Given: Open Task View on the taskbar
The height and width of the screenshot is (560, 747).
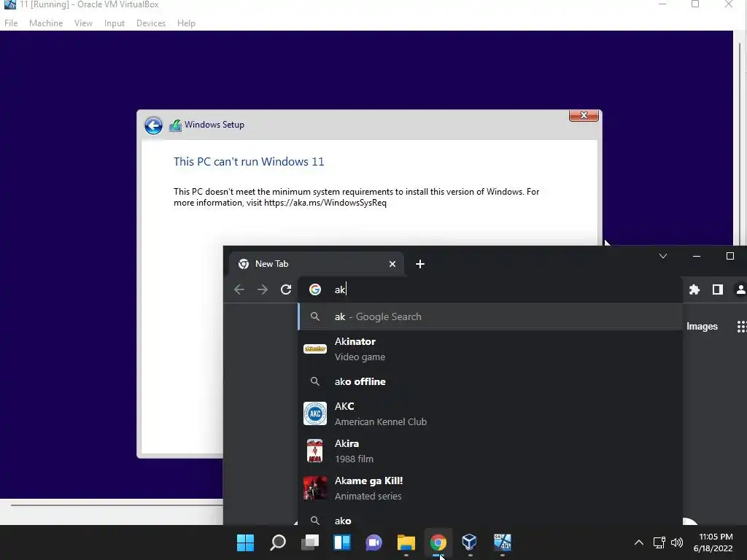Looking at the screenshot, I should (310, 542).
